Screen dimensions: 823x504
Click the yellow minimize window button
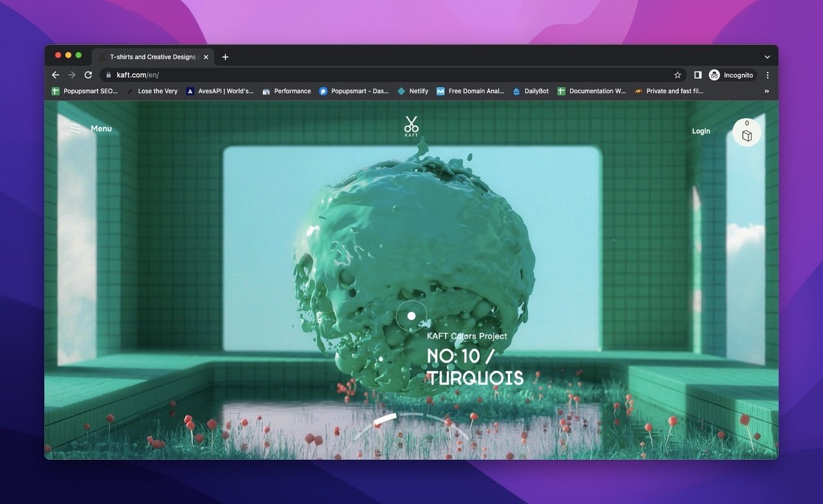click(x=68, y=55)
